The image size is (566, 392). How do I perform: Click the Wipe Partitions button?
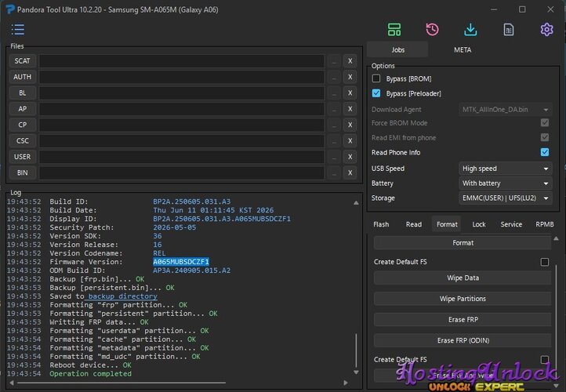click(463, 299)
